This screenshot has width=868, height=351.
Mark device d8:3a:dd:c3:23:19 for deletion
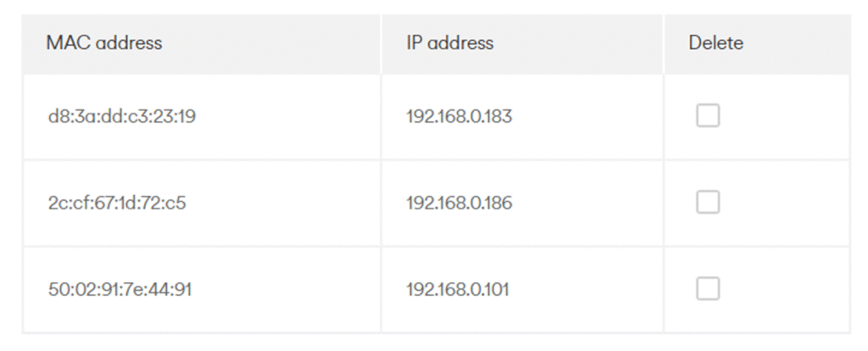point(708,115)
